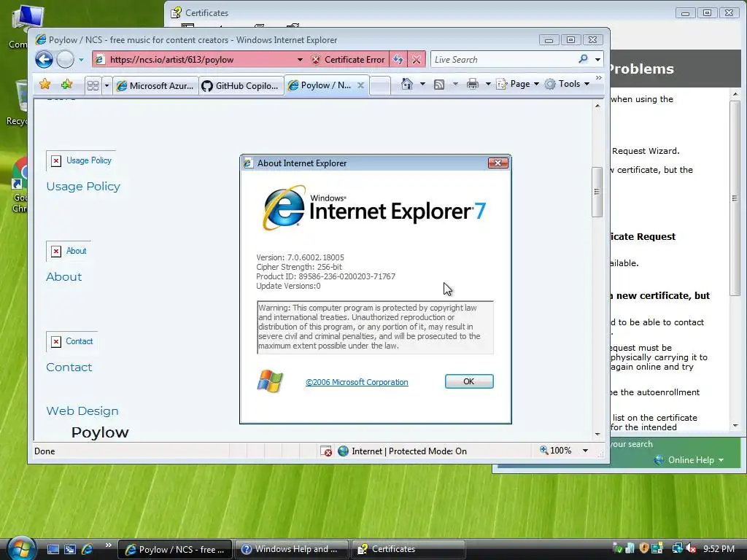Image resolution: width=747 pixels, height=560 pixels.
Task: Click the 100% zoom level button
Action: click(x=555, y=451)
